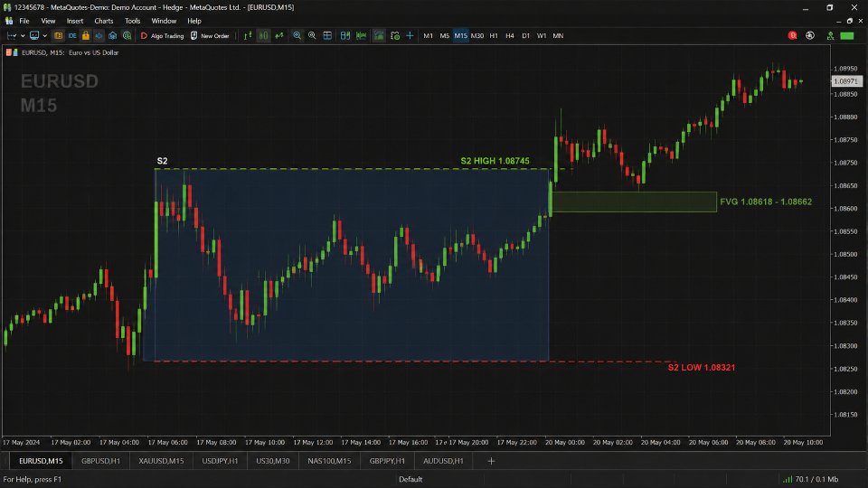This screenshot has height=488, width=868.
Task: Switch timeframe to MN
Action: (x=558, y=35)
